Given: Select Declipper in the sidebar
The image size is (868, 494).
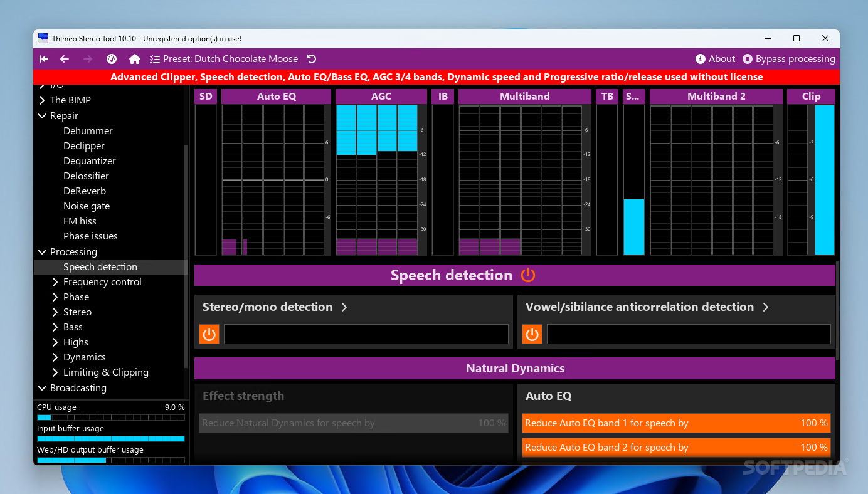Looking at the screenshot, I should (x=84, y=146).
